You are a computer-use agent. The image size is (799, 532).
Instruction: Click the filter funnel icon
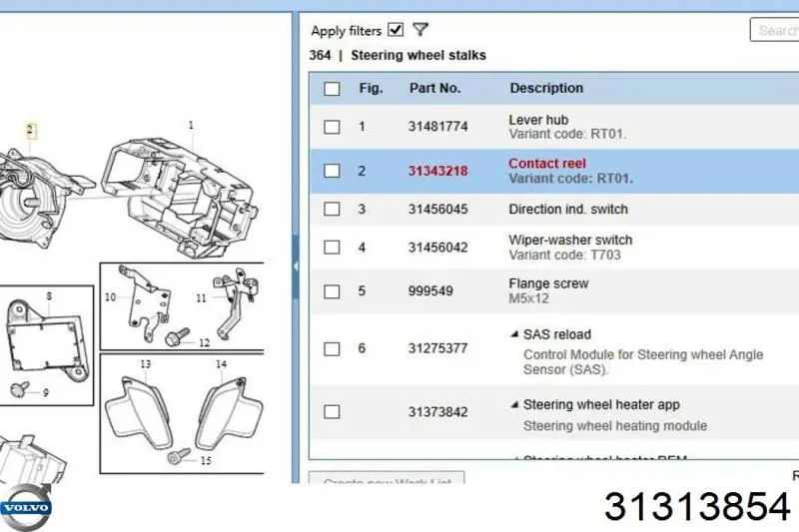point(420,31)
